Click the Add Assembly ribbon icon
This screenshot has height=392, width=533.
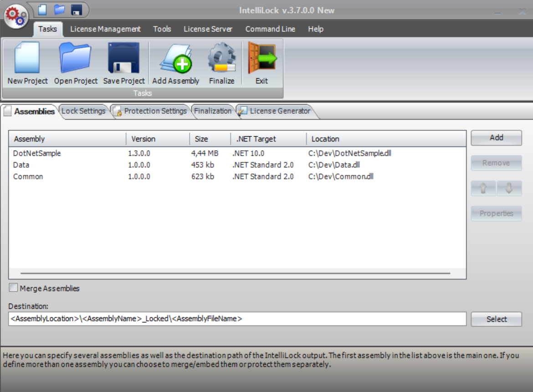(x=176, y=58)
